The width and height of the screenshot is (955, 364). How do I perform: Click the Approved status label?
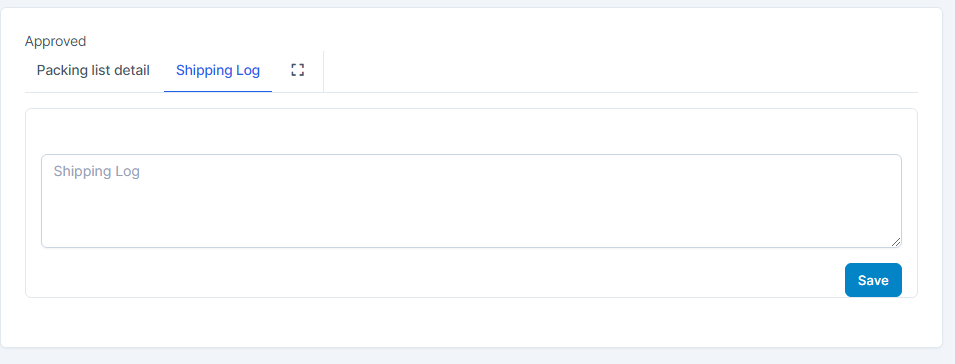pyautogui.click(x=55, y=41)
